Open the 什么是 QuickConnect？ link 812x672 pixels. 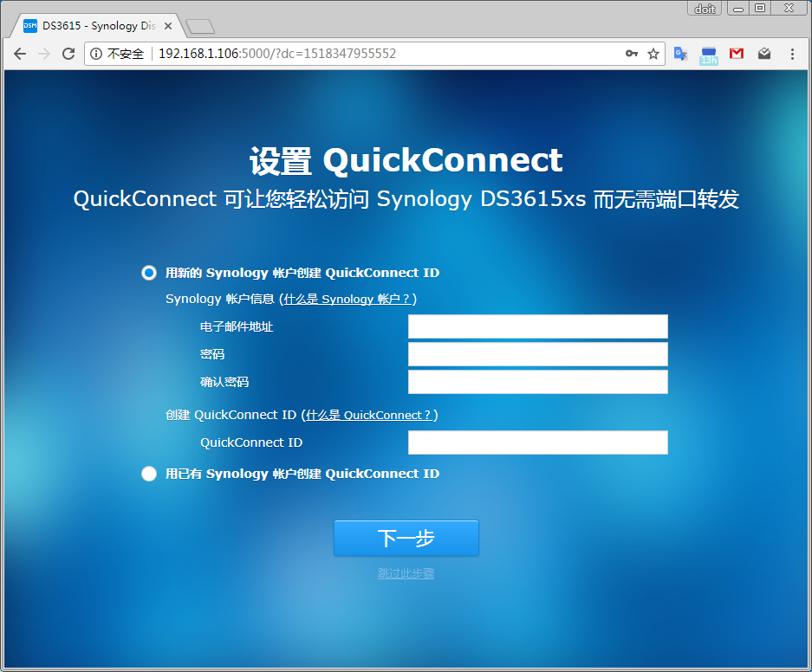(369, 415)
